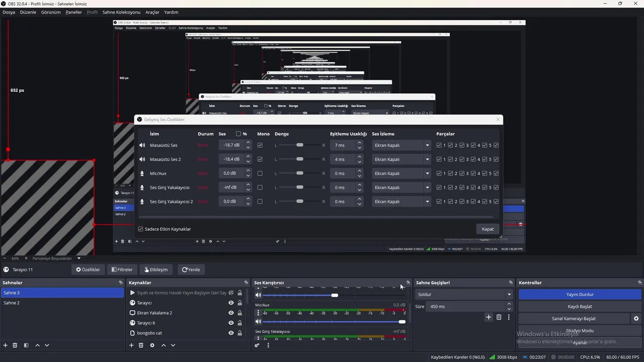Open the Araçlar menu
The height and width of the screenshot is (362, 644).
tap(152, 12)
